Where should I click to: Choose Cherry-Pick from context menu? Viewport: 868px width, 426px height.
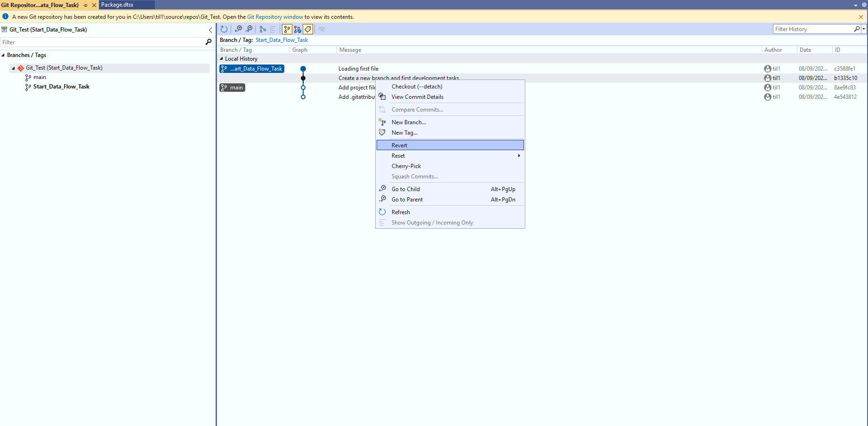[450, 166]
